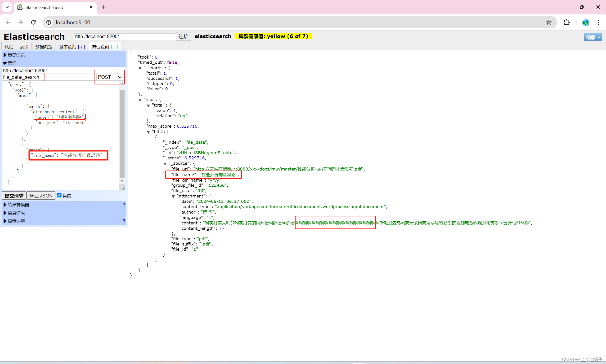Click the query editor scroll-up arrow

tap(122, 84)
